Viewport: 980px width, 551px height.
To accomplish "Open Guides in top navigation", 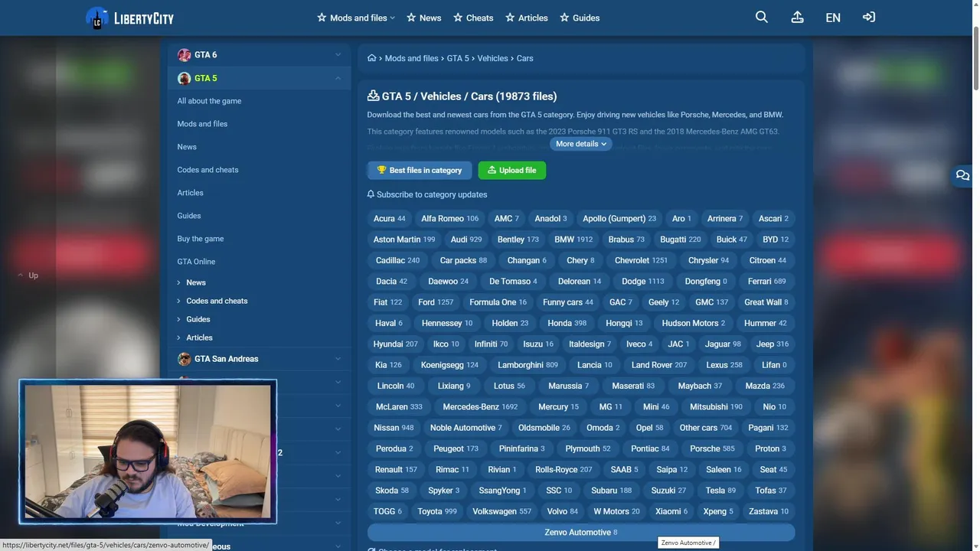I will pyautogui.click(x=580, y=18).
